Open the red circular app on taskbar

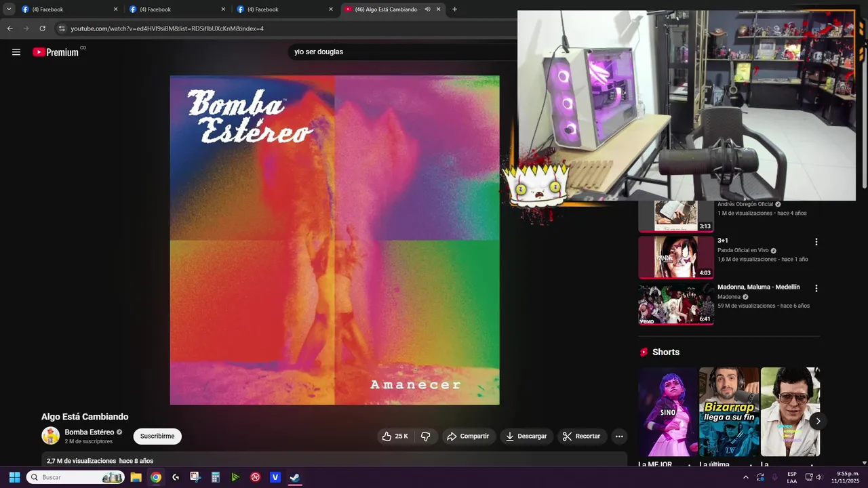tap(256, 477)
